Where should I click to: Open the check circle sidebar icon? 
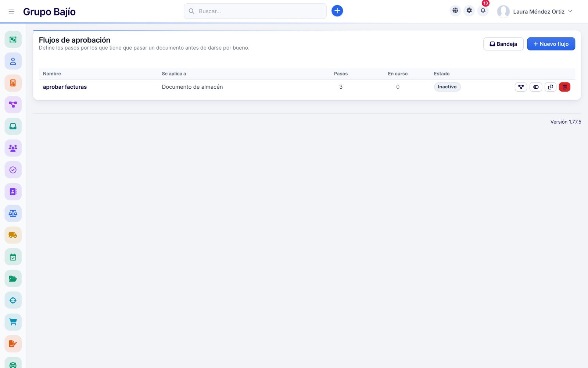click(x=13, y=170)
